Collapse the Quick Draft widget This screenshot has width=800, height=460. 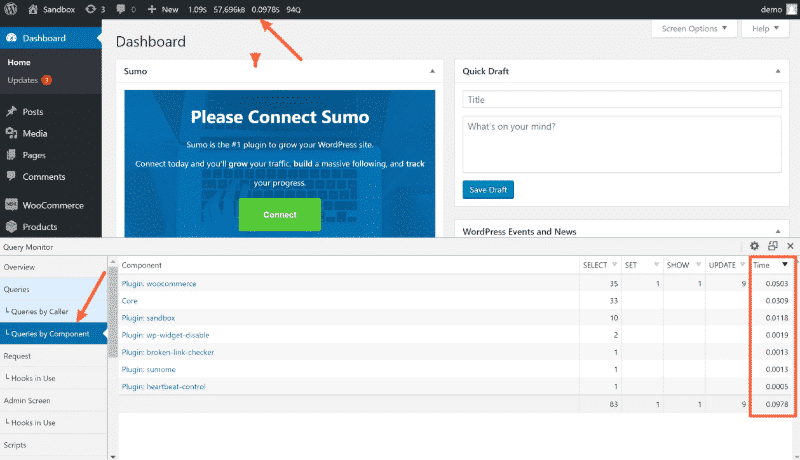(x=778, y=72)
